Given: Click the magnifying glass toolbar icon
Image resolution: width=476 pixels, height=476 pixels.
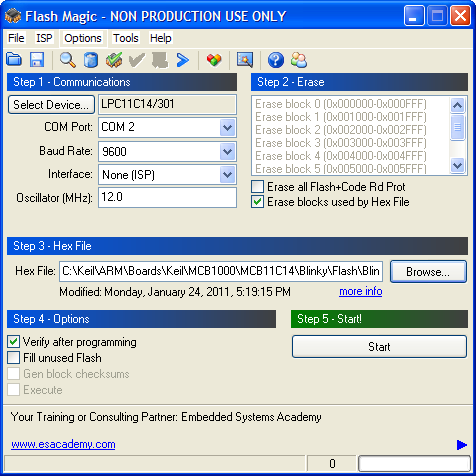Looking at the screenshot, I should (68, 60).
